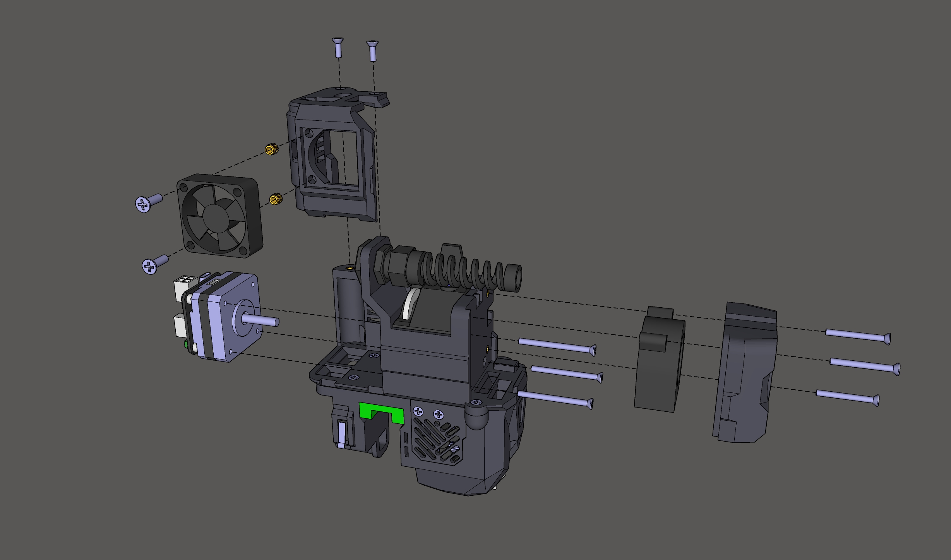
Task: Select the fan shroud housing above the extruder
Action: 337,155
